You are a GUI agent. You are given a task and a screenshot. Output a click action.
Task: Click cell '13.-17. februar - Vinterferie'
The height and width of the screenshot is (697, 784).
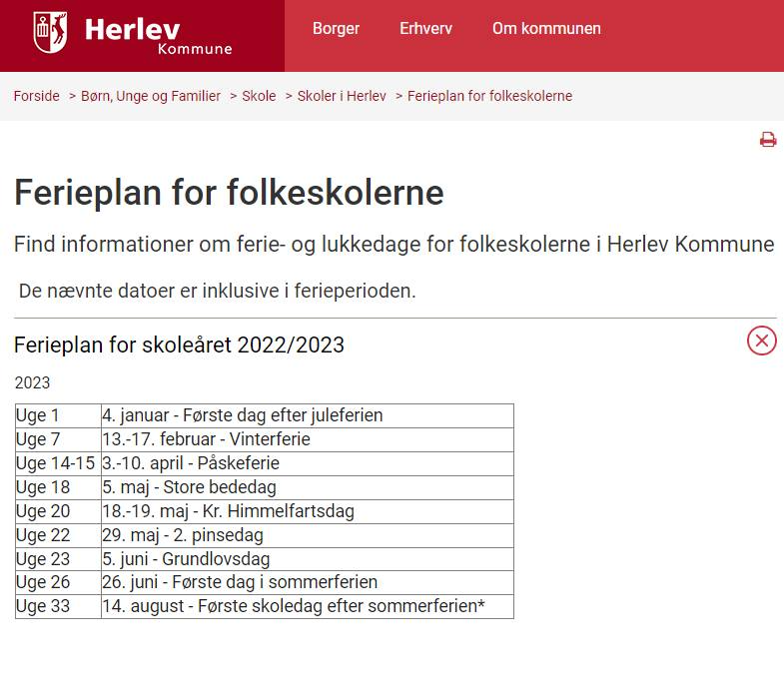[x=308, y=440]
